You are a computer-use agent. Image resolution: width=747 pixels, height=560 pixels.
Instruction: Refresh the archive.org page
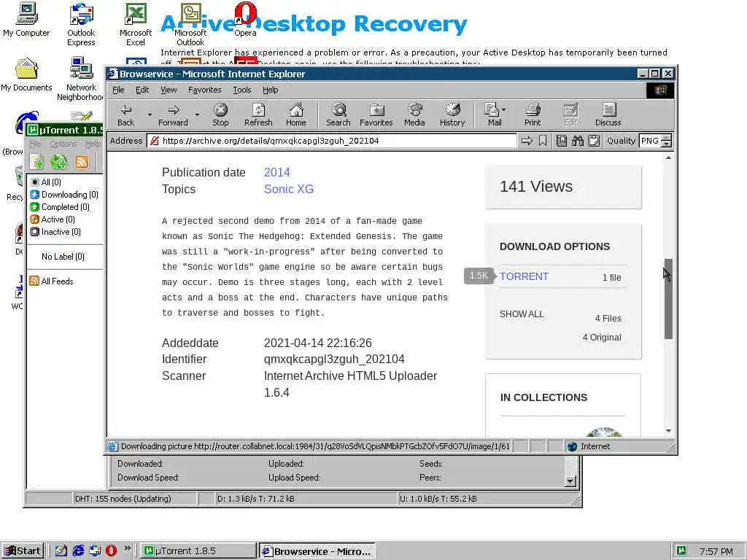pyautogui.click(x=258, y=115)
